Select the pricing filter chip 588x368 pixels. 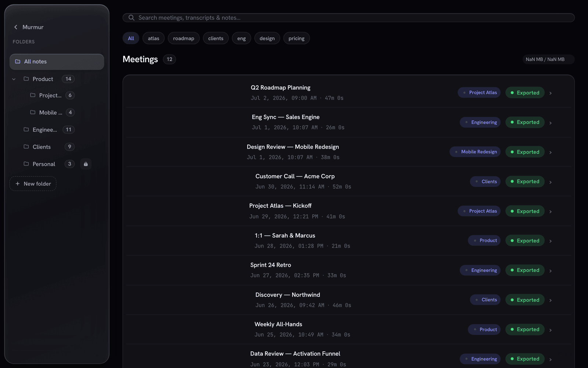coord(296,38)
